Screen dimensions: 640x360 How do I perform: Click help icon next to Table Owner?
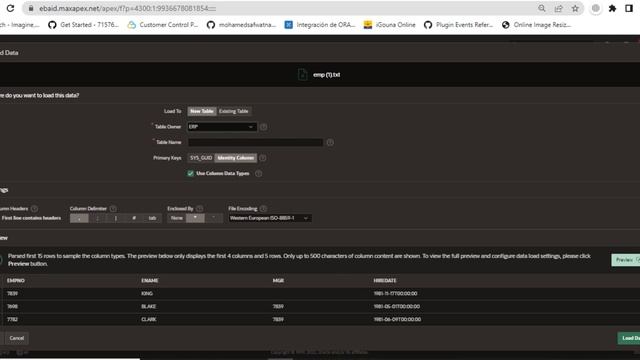click(x=264, y=127)
